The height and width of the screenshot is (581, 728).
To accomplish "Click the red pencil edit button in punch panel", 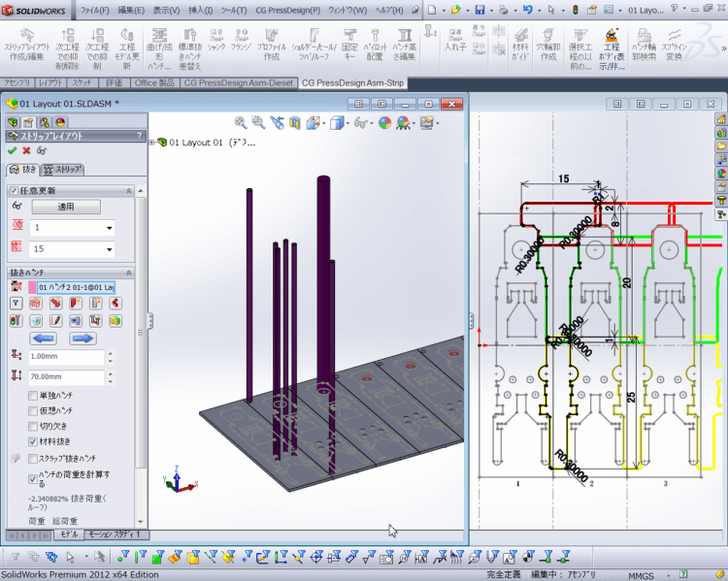I will 55,321.
